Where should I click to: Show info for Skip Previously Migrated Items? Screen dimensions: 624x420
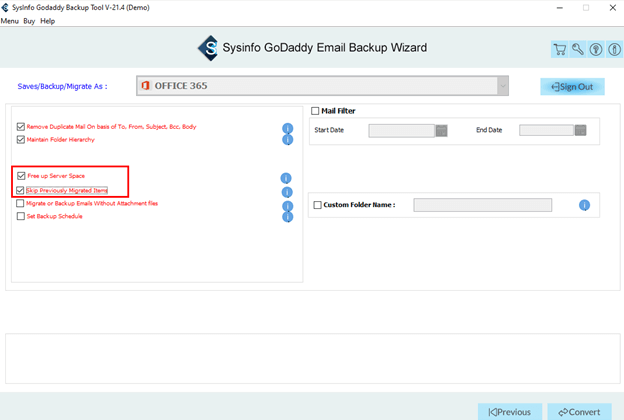[x=287, y=192]
